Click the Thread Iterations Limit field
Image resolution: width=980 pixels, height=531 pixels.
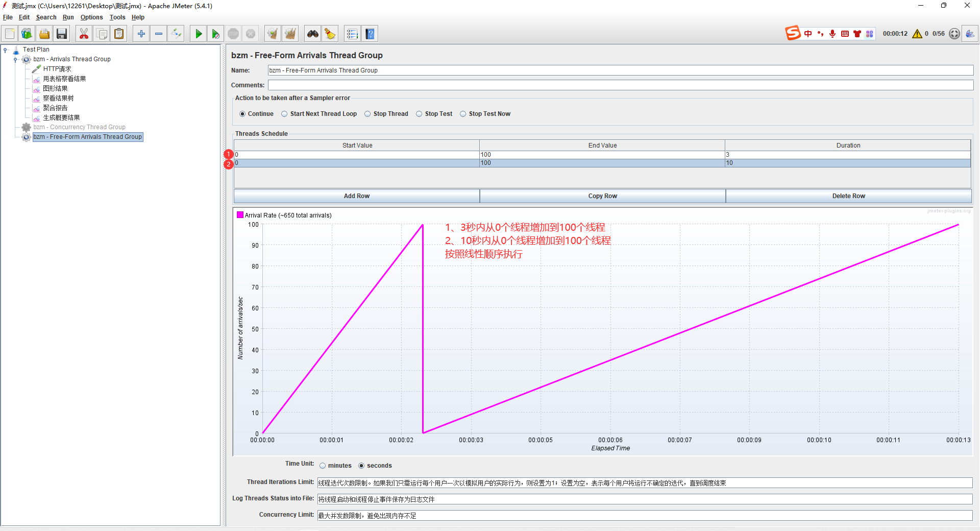[x=645, y=483]
